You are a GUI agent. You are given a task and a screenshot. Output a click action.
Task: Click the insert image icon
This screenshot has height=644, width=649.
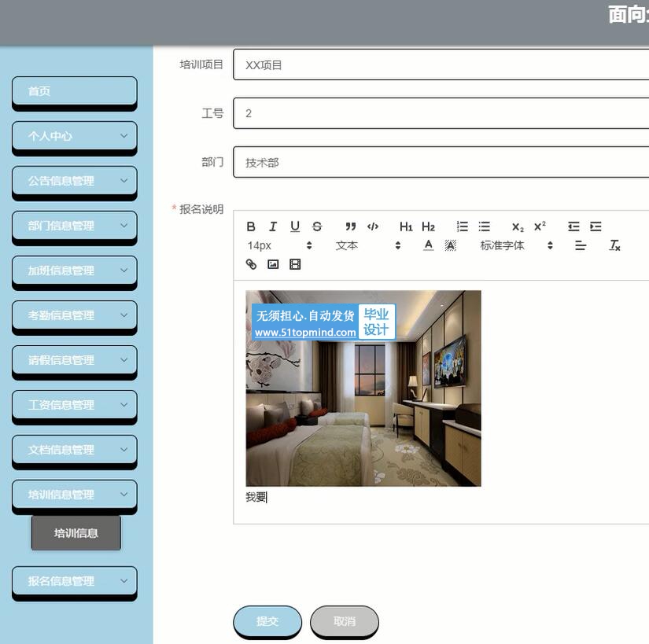273,264
